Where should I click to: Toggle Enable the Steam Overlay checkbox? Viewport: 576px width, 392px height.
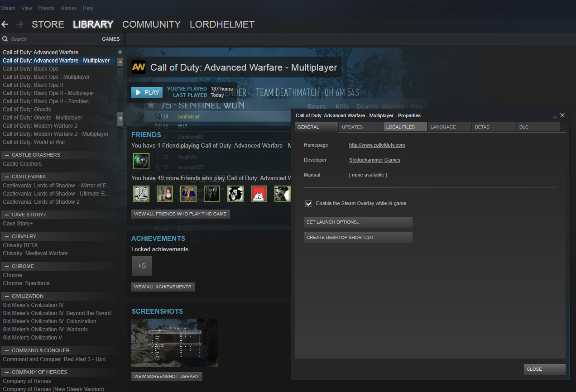[308, 204]
